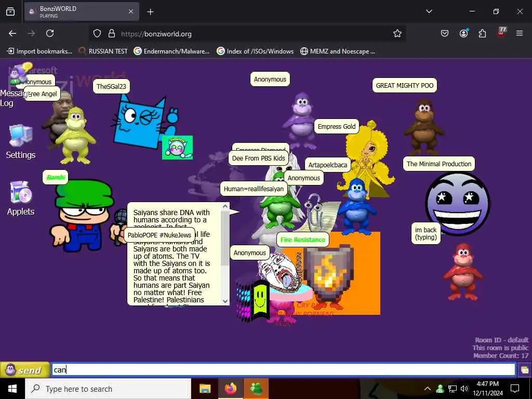The height and width of the screenshot is (399, 532).
Task: Open the Pocket save icon
Action: tap(445, 33)
